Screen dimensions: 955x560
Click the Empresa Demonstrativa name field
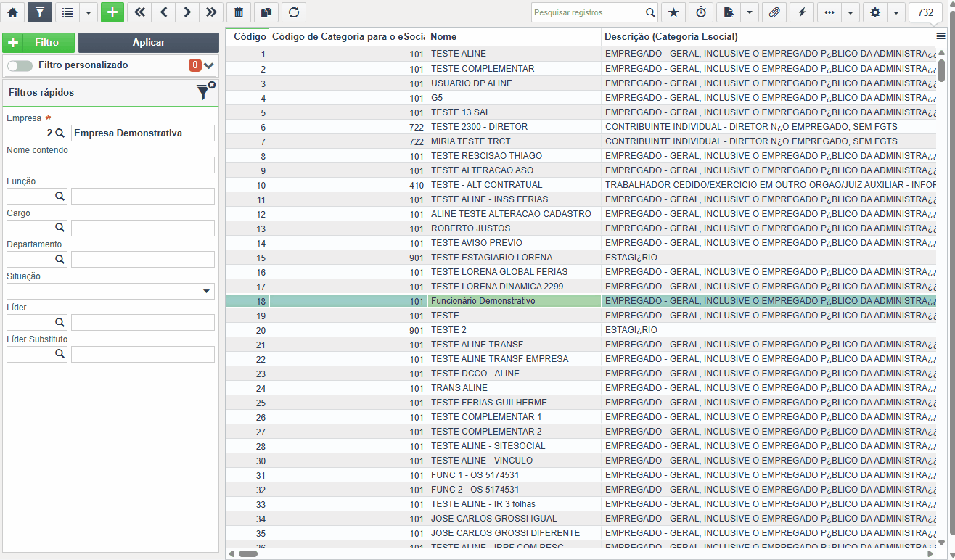[x=143, y=133]
